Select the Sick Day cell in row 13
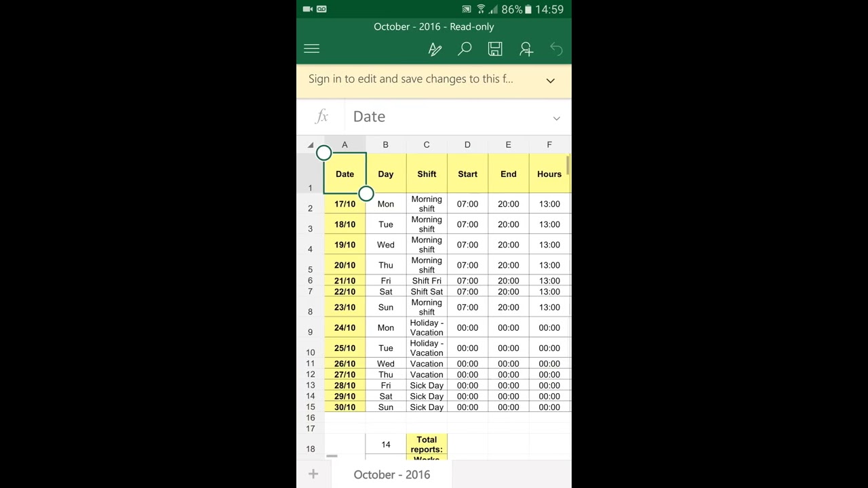This screenshot has width=868, height=488. 427,386
